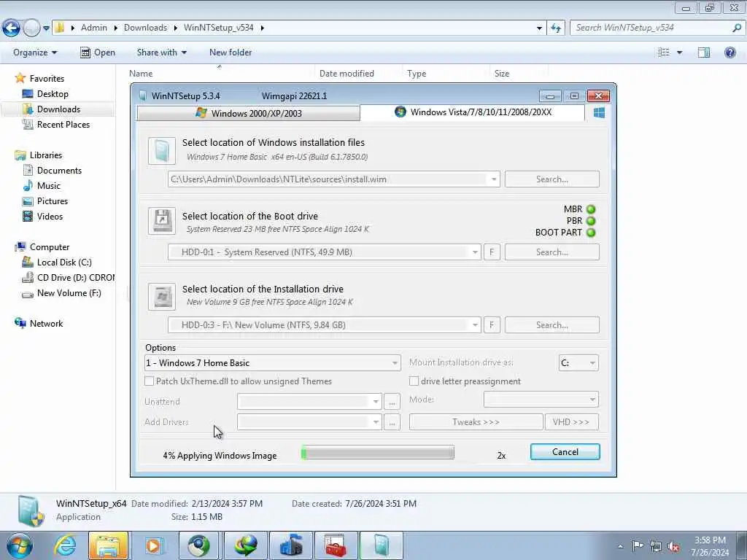Click New folder in Explorer toolbar
This screenshot has width=747, height=560.
tap(231, 52)
